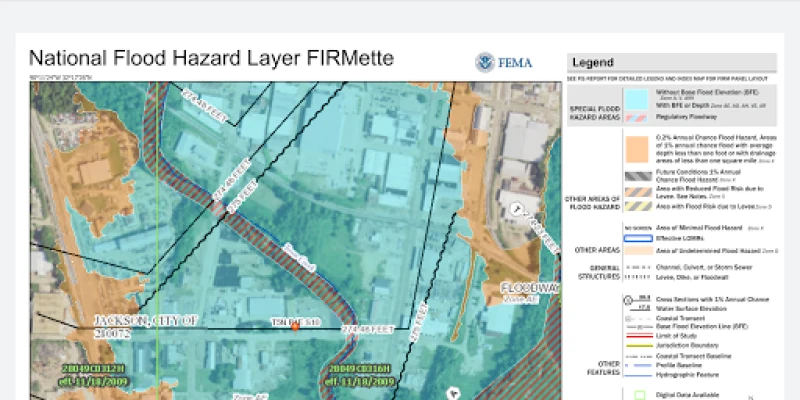Image resolution: width=800 pixels, height=400 pixels.
Task: Click the Regulatory Floodway legend text
Action: tap(686, 117)
